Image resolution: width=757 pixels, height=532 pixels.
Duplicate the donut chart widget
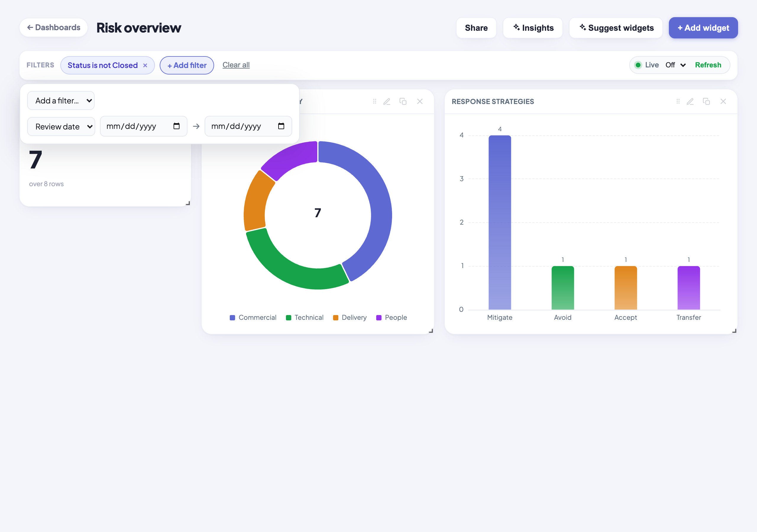tap(403, 101)
